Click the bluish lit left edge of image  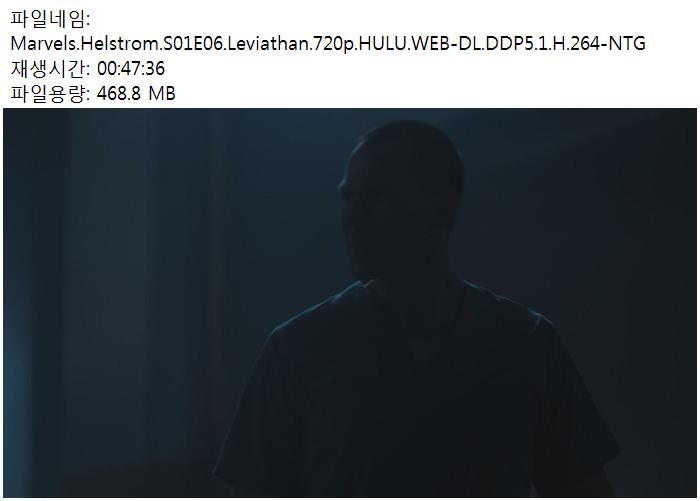click(18, 303)
